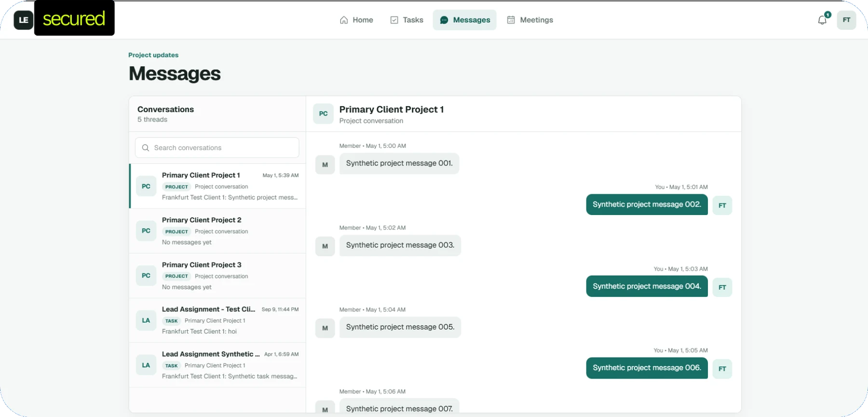Open Primary Client Project 1 thread
The width and height of the screenshot is (868, 417).
[x=217, y=186]
